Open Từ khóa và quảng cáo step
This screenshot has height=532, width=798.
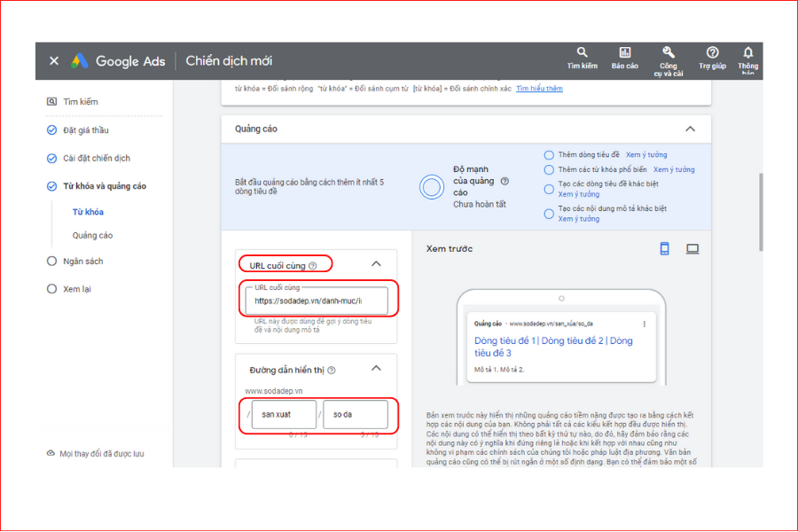pos(105,186)
